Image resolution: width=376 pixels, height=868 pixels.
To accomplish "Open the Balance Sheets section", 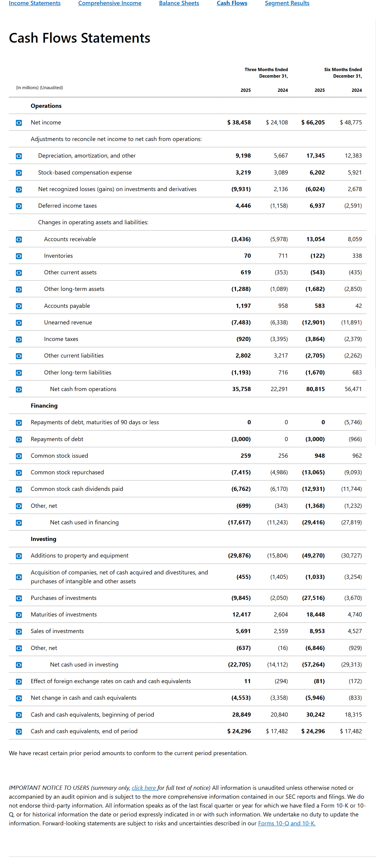I will (179, 3).
